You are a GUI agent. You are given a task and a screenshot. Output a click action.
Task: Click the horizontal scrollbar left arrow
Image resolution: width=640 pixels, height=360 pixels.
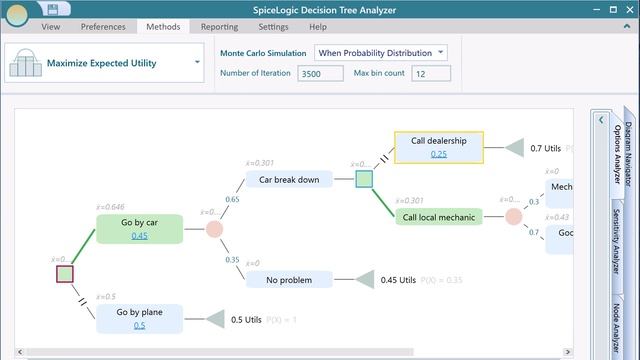coord(20,352)
